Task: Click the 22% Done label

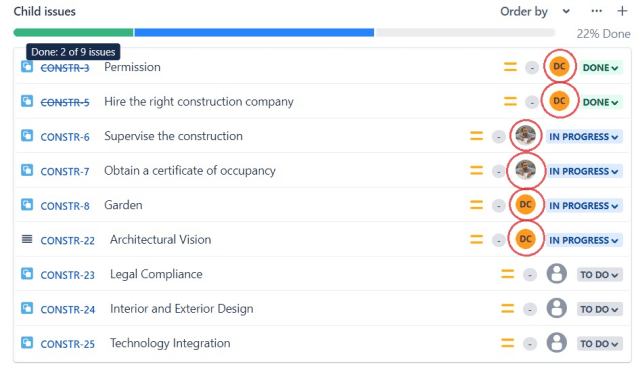Action: point(603,34)
